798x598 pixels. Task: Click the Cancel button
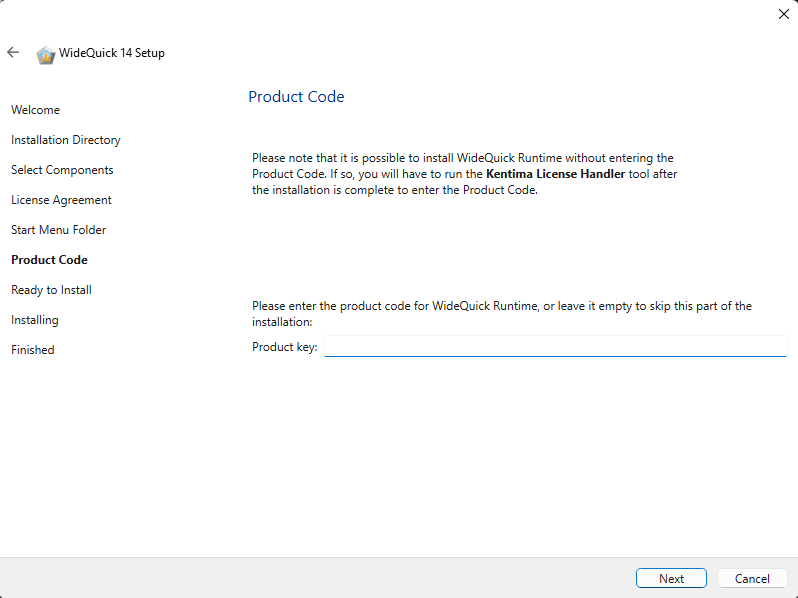click(752, 579)
